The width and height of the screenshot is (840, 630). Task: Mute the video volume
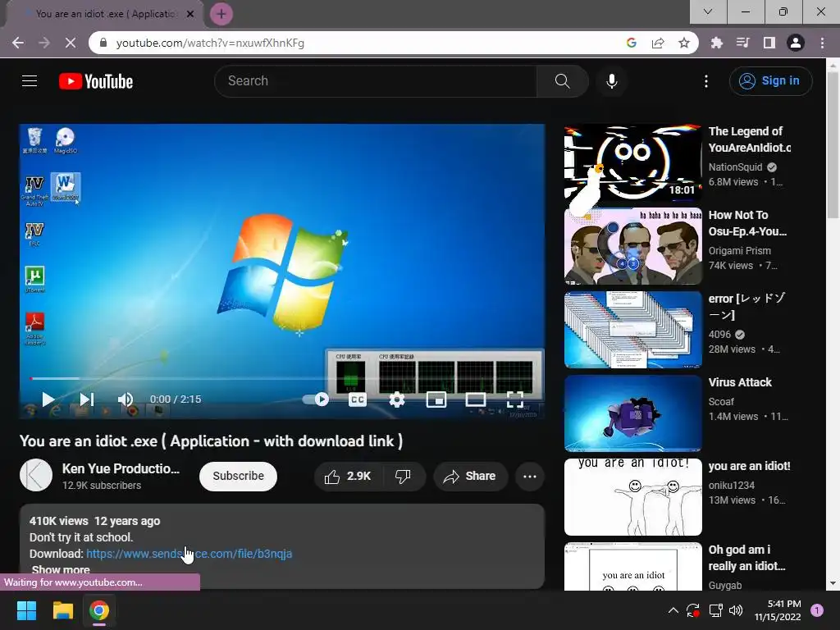pyautogui.click(x=126, y=399)
